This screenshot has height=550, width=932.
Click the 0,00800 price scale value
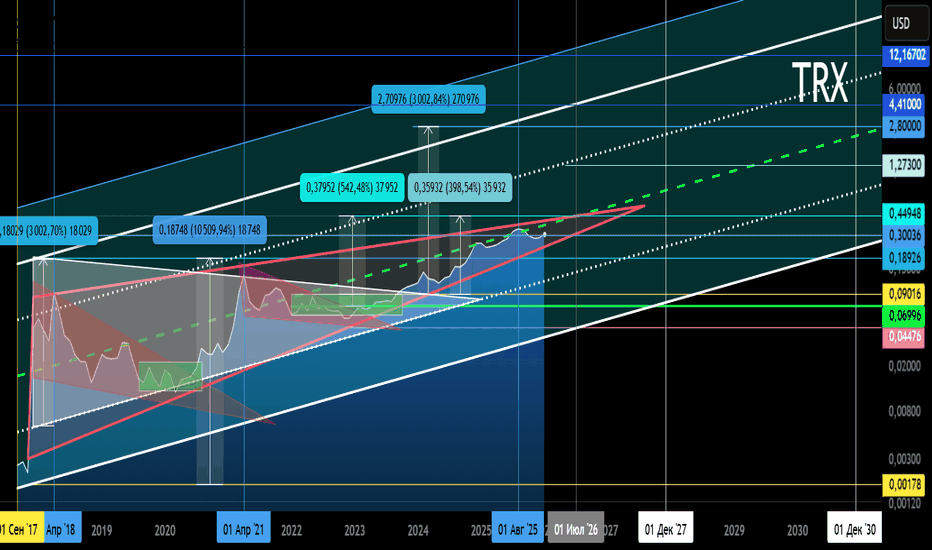[x=905, y=411]
